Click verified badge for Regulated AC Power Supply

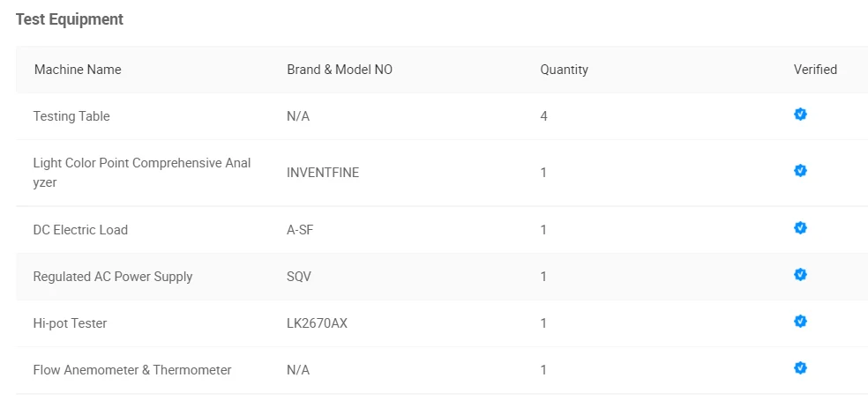click(x=800, y=275)
